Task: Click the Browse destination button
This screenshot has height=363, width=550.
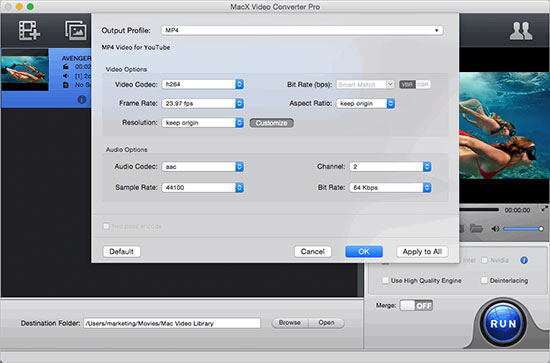Action: (x=290, y=323)
